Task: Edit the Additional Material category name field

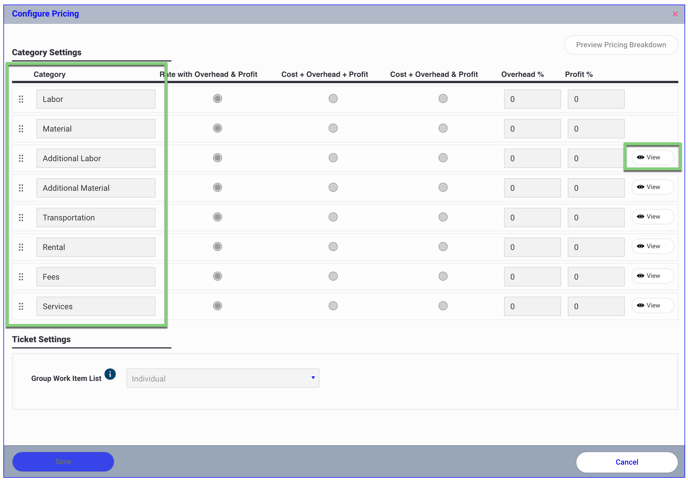Action: pyautogui.click(x=96, y=188)
